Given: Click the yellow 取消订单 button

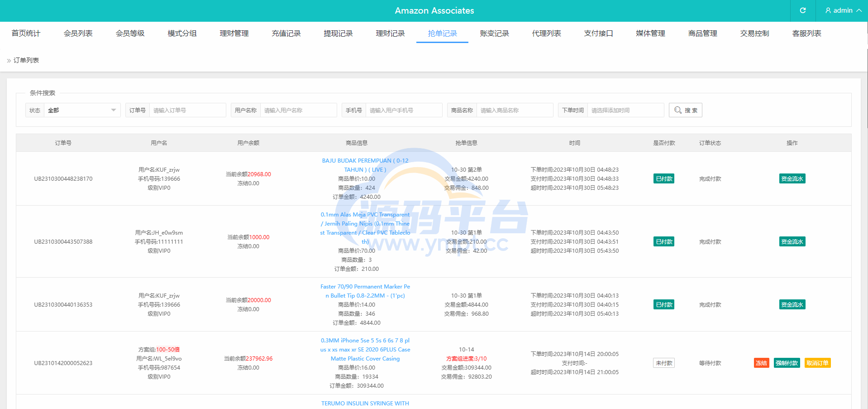Looking at the screenshot, I should (x=817, y=363).
